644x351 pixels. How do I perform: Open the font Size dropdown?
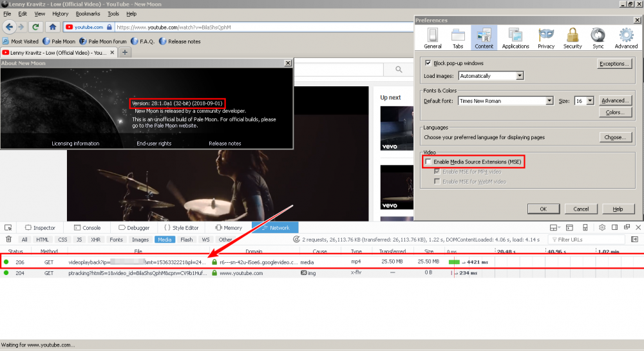[x=584, y=101]
